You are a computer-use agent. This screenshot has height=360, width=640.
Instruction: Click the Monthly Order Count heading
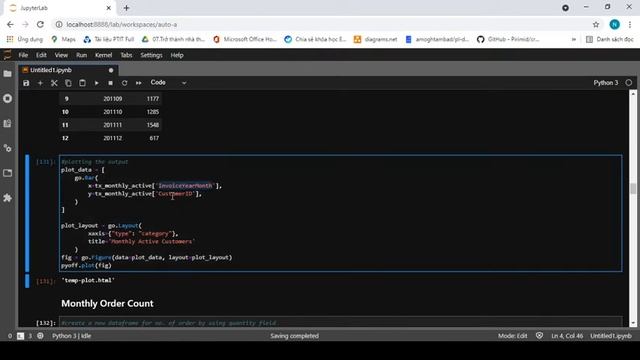click(107, 304)
